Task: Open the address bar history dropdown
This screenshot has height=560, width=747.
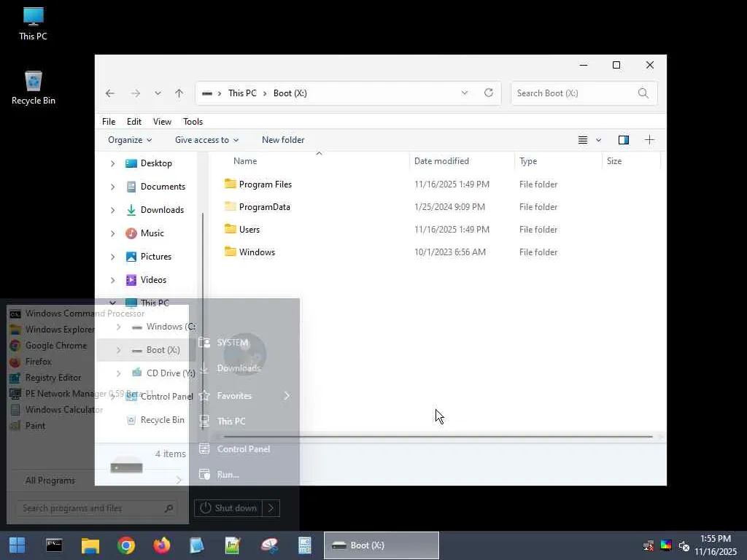Action: (x=465, y=93)
